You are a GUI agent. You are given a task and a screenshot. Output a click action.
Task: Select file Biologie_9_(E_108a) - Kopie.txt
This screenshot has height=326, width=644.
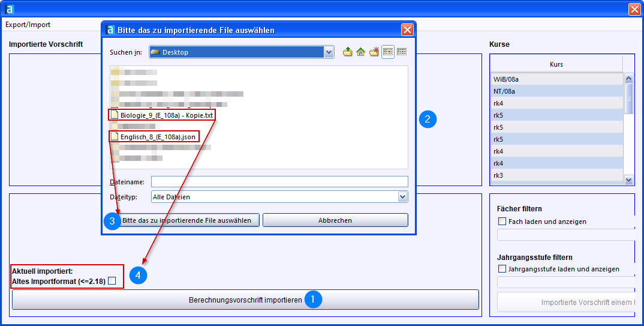pyautogui.click(x=167, y=115)
